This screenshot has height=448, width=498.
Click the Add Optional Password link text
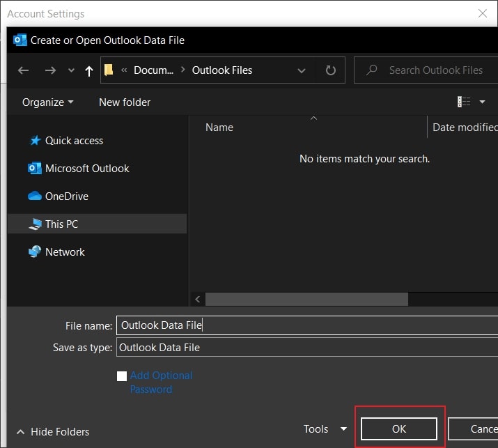click(161, 383)
